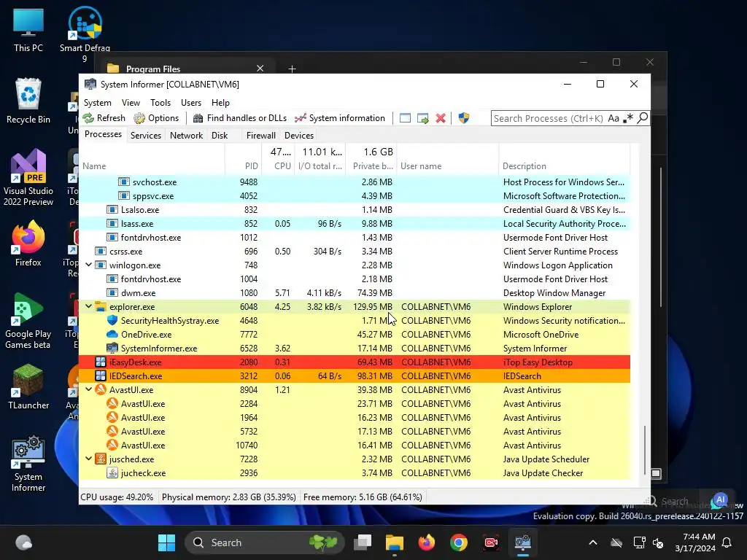Select the sppsvc.exe process row
Image resolution: width=747 pixels, height=560 pixels.
click(x=355, y=195)
